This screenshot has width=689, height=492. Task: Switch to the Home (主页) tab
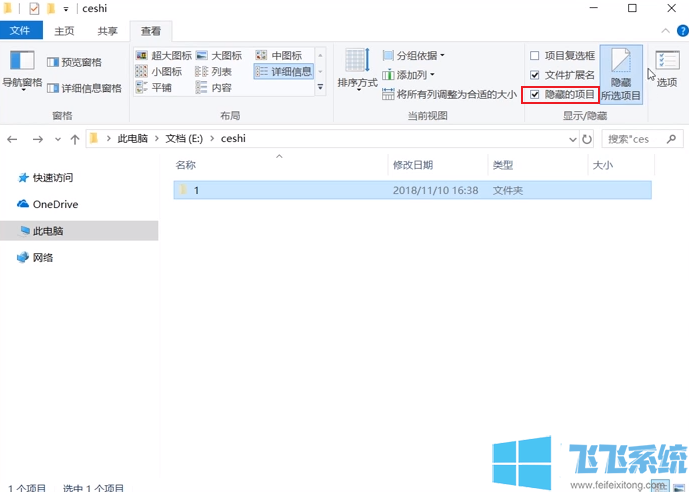(64, 31)
